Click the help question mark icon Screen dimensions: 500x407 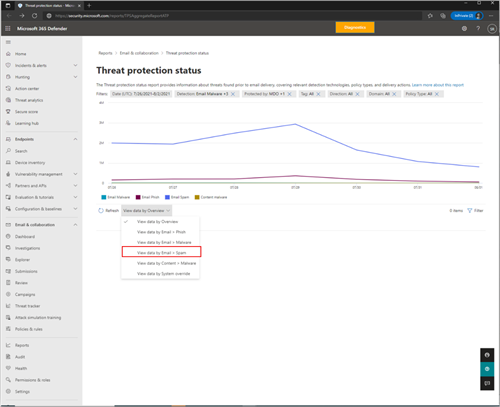(x=478, y=29)
